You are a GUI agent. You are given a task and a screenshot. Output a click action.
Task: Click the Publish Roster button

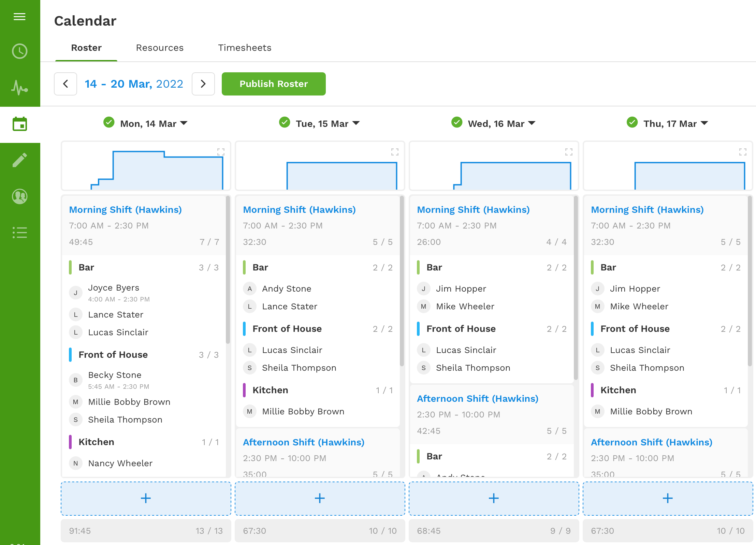[x=274, y=84]
